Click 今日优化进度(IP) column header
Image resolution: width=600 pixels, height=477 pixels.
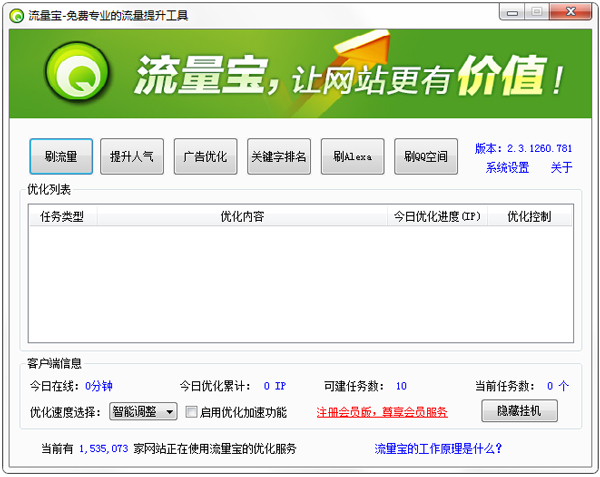437,217
